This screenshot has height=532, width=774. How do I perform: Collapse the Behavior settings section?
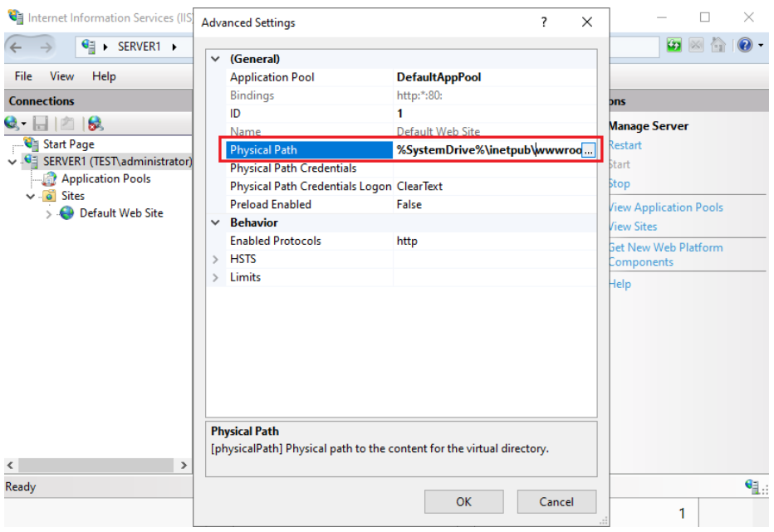[216, 222]
